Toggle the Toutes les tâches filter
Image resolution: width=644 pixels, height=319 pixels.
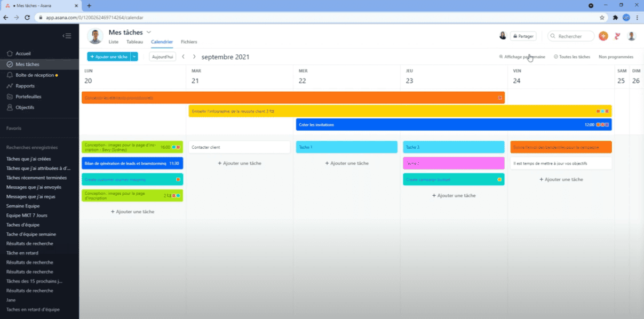tap(572, 57)
